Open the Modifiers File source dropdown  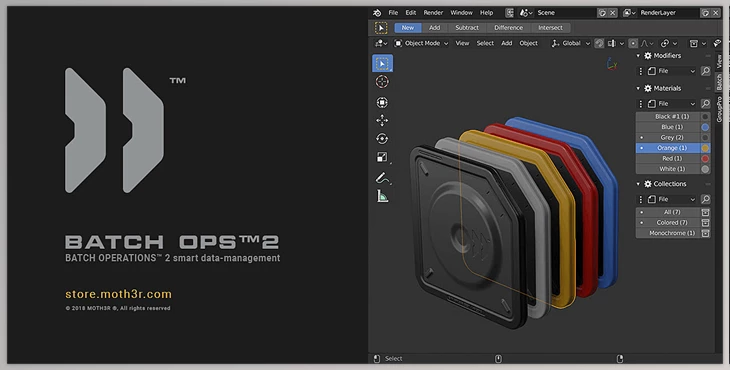(671, 71)
